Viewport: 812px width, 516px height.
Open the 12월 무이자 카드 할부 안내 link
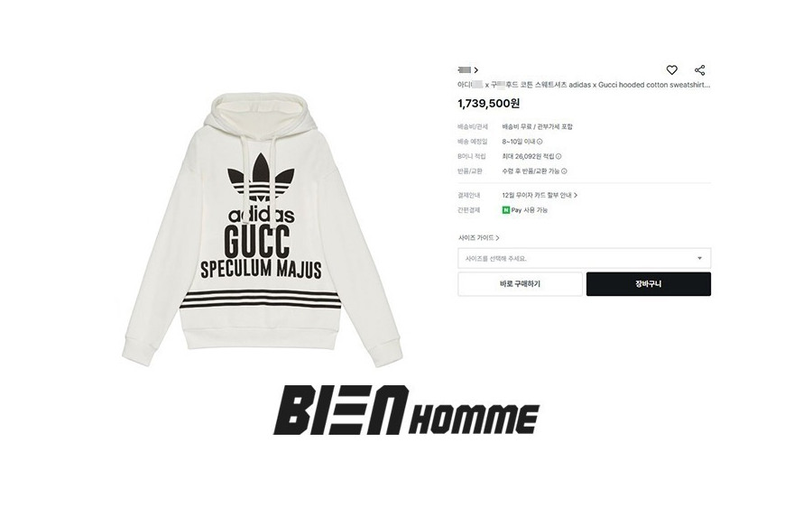click(x=540, y=195)
